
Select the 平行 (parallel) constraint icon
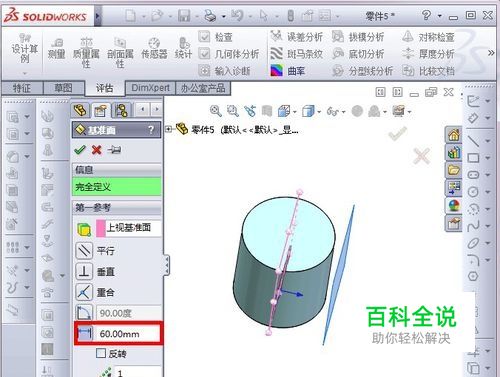coord(84,250)
